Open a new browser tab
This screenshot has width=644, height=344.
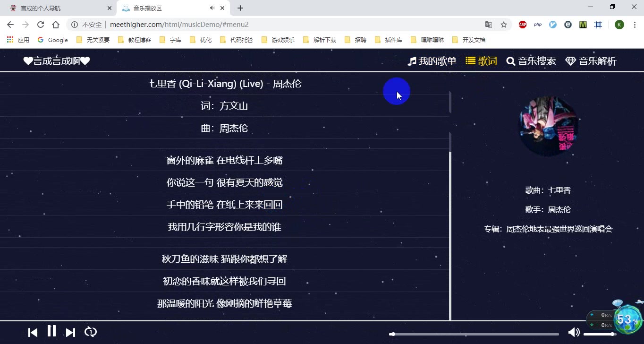(240, 8)
